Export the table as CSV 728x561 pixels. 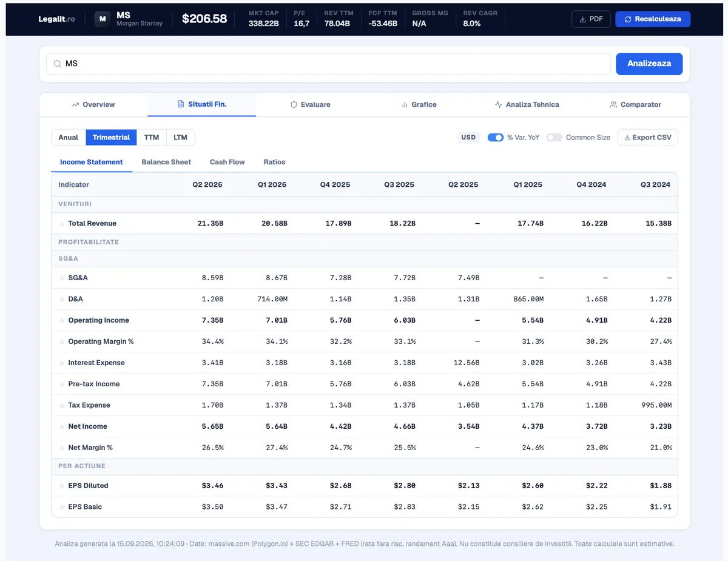(x=648, y=138)
